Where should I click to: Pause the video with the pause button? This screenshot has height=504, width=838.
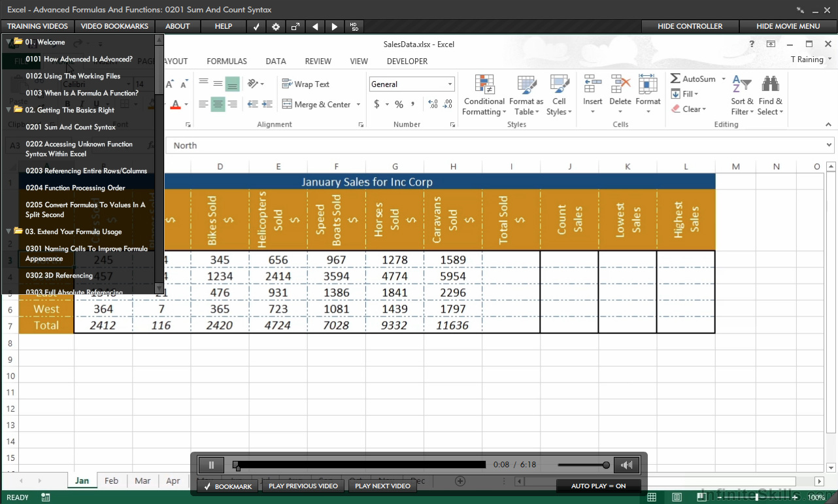[211, 465]
